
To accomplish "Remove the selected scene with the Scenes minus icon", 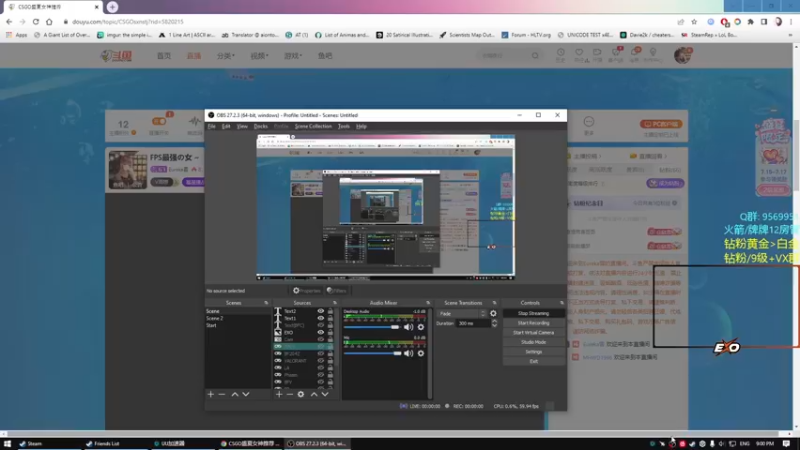I will [x=222, y=394].
